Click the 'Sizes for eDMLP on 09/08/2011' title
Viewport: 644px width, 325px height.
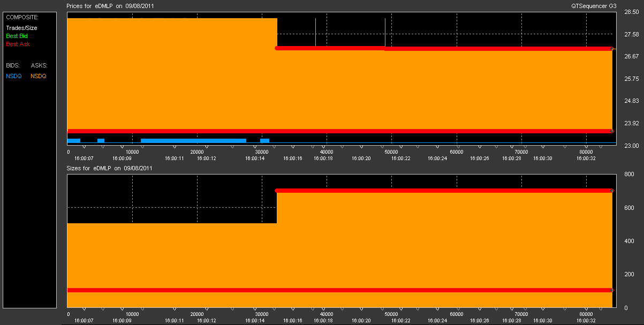109,168
